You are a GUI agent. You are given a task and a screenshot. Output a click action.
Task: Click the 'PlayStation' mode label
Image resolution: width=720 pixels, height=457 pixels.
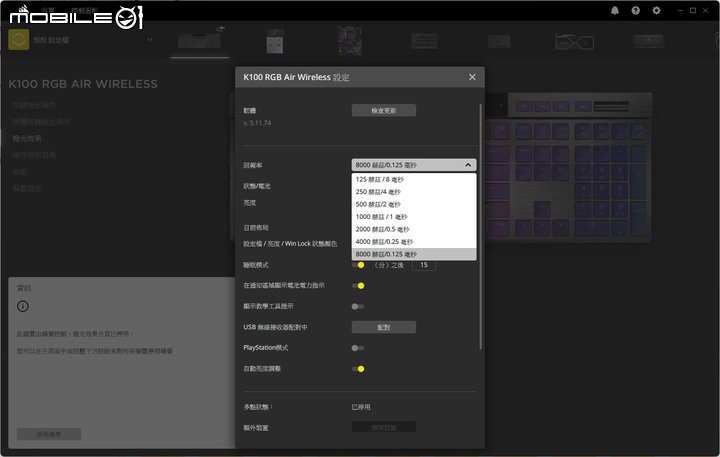[x=266, y=348]
